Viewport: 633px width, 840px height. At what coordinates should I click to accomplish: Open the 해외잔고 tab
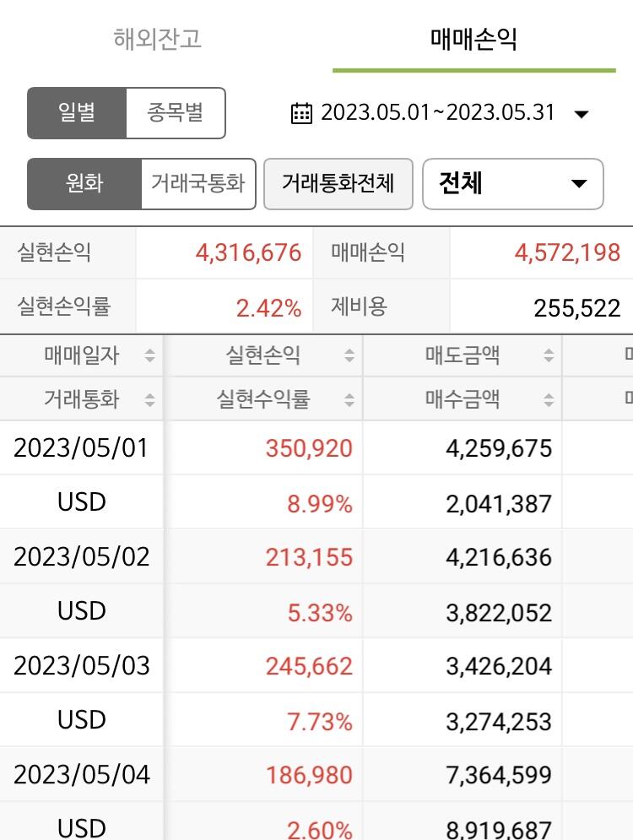click(x=158, y=39)
